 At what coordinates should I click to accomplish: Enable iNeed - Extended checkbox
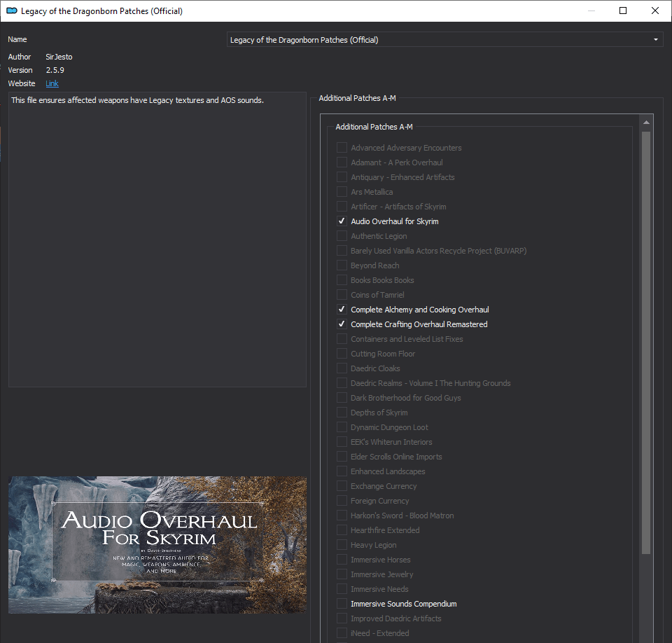342,633
